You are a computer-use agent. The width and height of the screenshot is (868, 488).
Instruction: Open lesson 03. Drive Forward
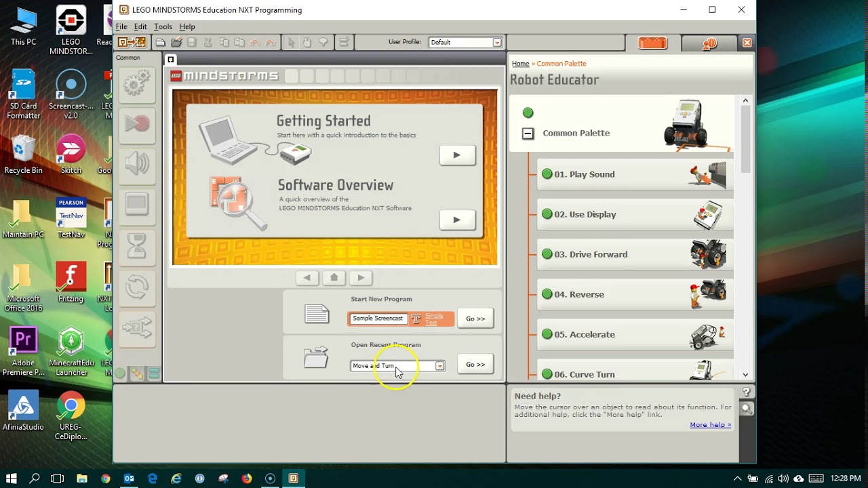coord(635,254)
